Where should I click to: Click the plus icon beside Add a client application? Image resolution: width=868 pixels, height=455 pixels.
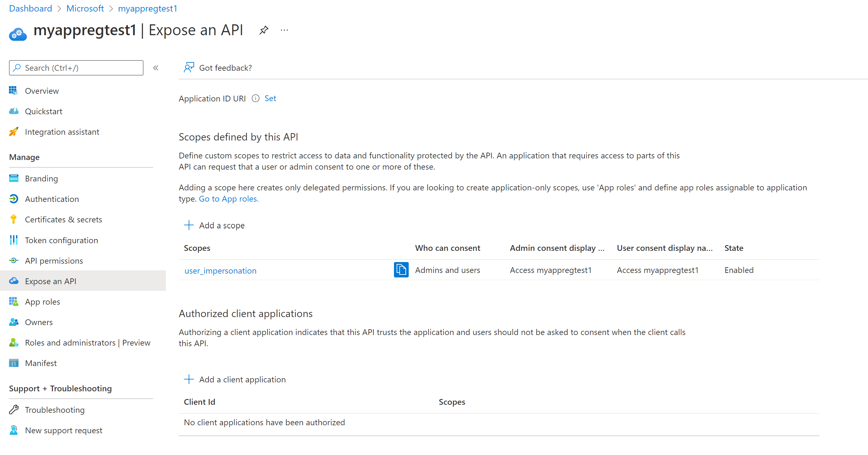[189, 379]
